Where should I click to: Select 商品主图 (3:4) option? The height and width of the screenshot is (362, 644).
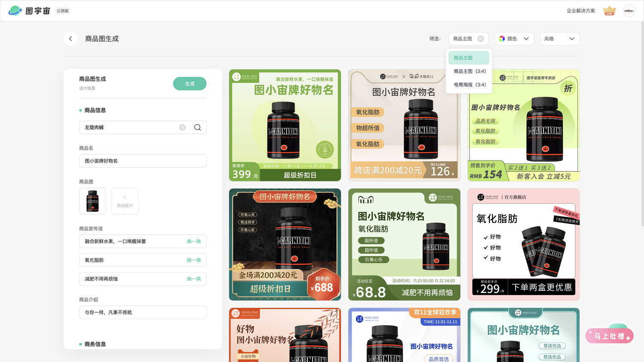[x=469, y=71]
